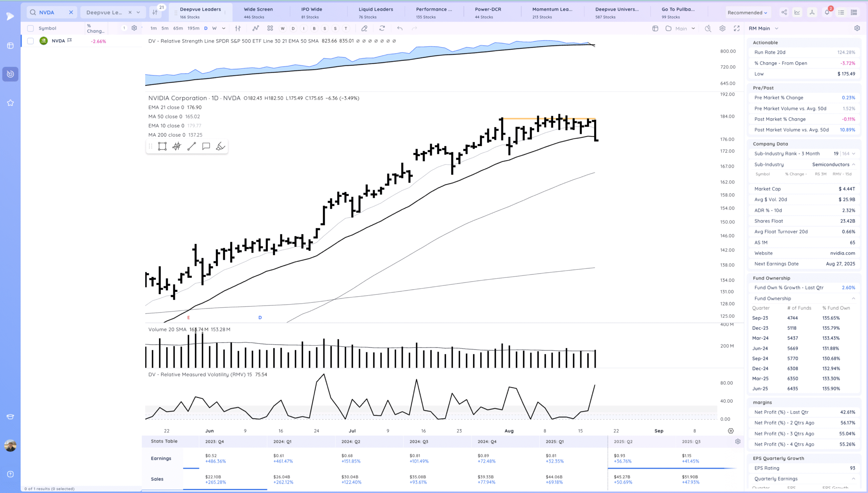
Task: Open the share icon in top bar
Action: pyautogui.click(x=784, y=13)
